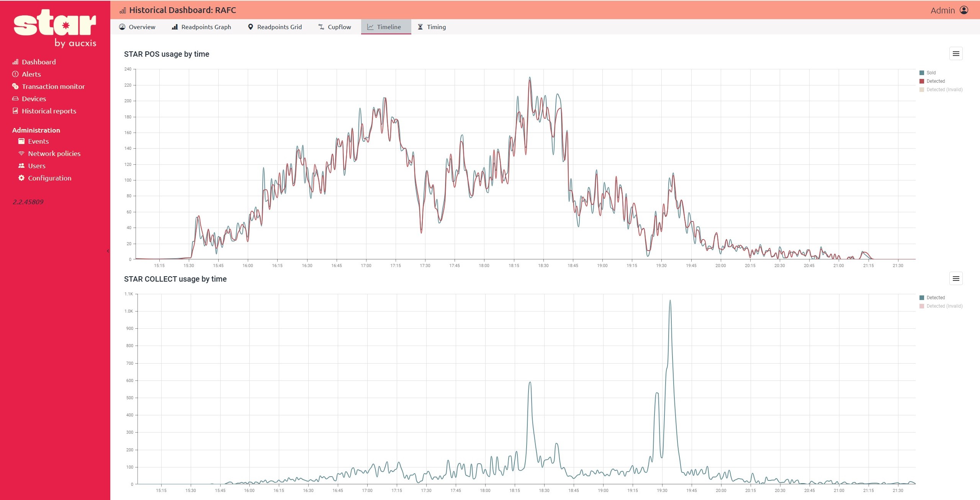Screen dimensions: 980x500
Task: Open Transaction monitor page
Action: (49, 86)
